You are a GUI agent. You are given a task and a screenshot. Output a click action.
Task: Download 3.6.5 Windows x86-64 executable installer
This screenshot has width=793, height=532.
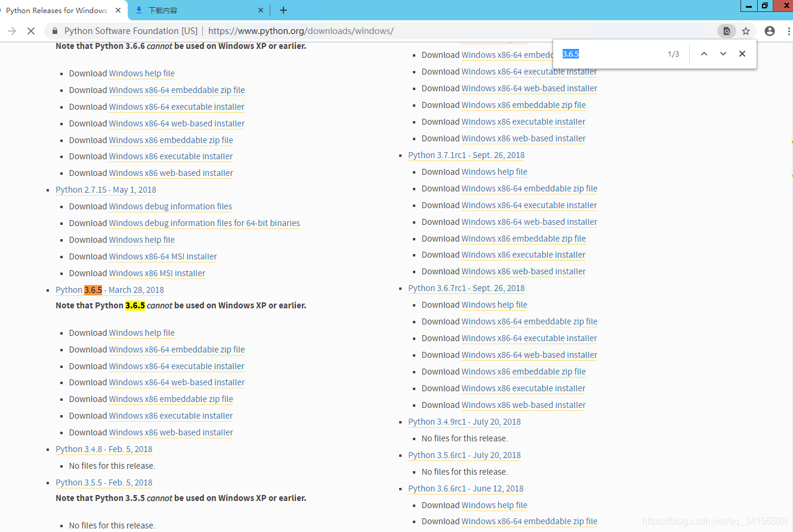tap(177, 366)
